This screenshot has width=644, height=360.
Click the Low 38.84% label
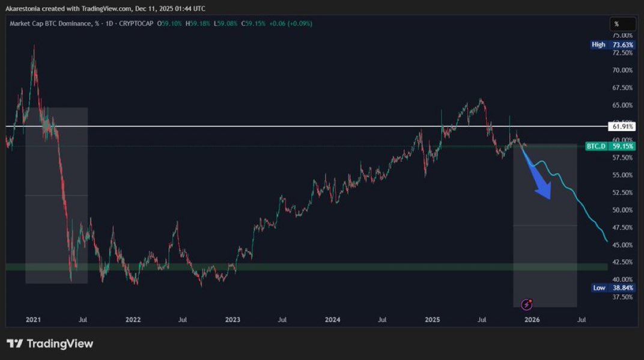(x=613, y=288)
